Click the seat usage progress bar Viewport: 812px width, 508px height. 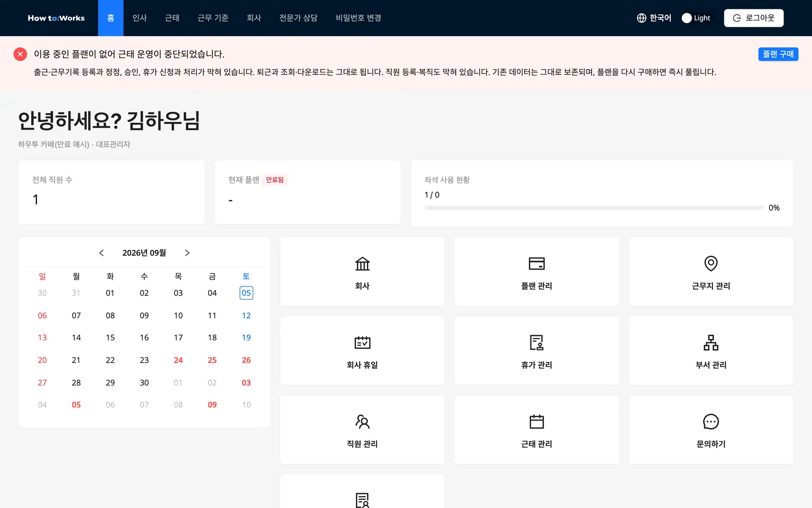tap(594, 208)
